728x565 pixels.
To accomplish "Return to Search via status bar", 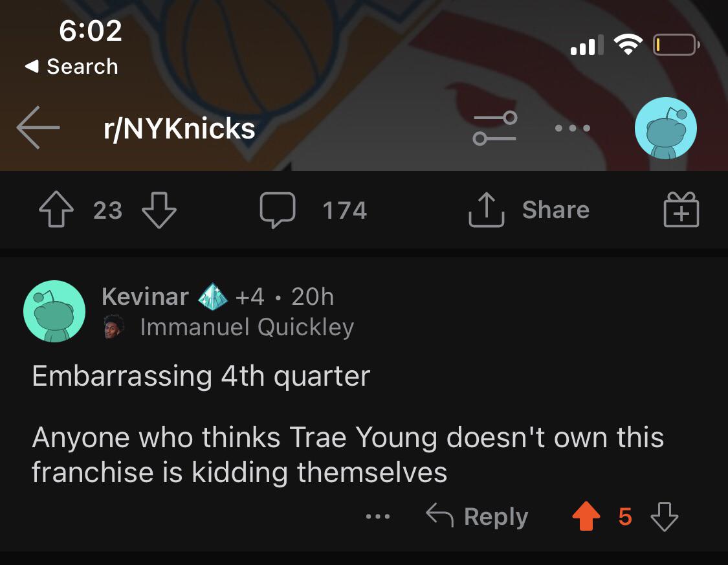I will click(x=71, y=66).
